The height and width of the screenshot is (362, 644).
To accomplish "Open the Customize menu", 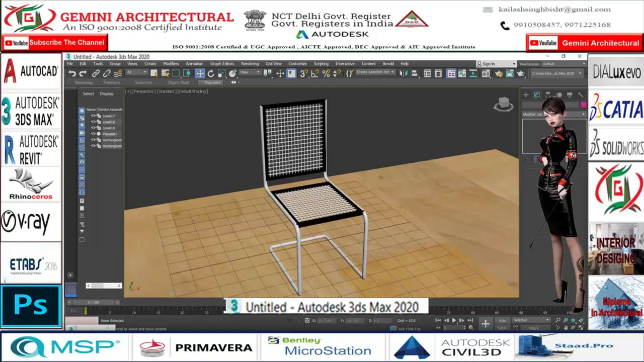I will tap(297, 64).
